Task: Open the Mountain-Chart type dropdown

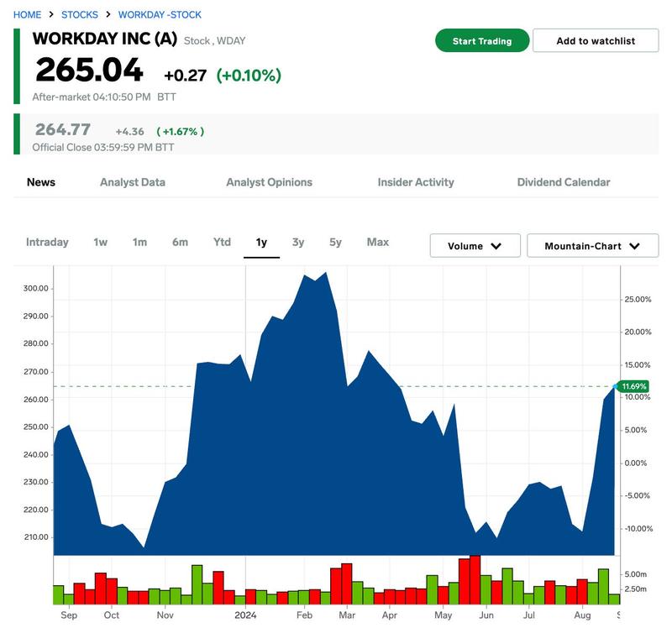Action: coord(593,245)
